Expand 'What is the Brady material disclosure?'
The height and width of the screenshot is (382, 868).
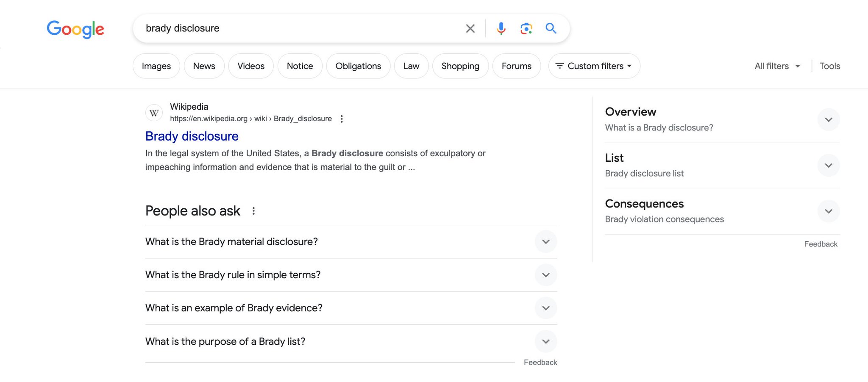coord(351,242)
